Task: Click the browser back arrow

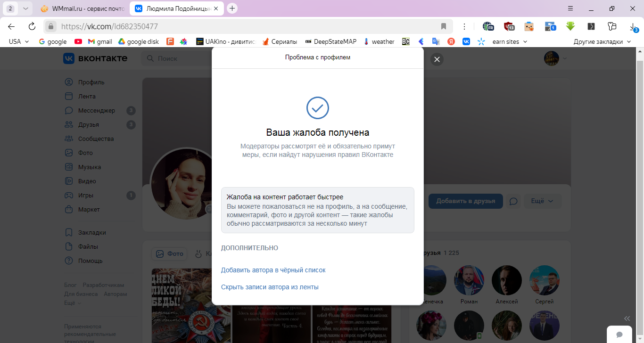Action: pos(11,26)
